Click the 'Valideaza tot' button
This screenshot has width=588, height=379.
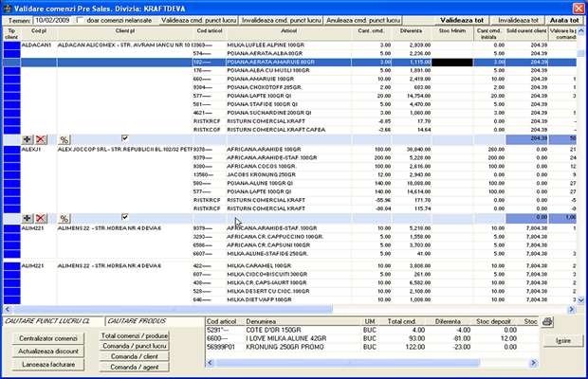coord(462,20)
